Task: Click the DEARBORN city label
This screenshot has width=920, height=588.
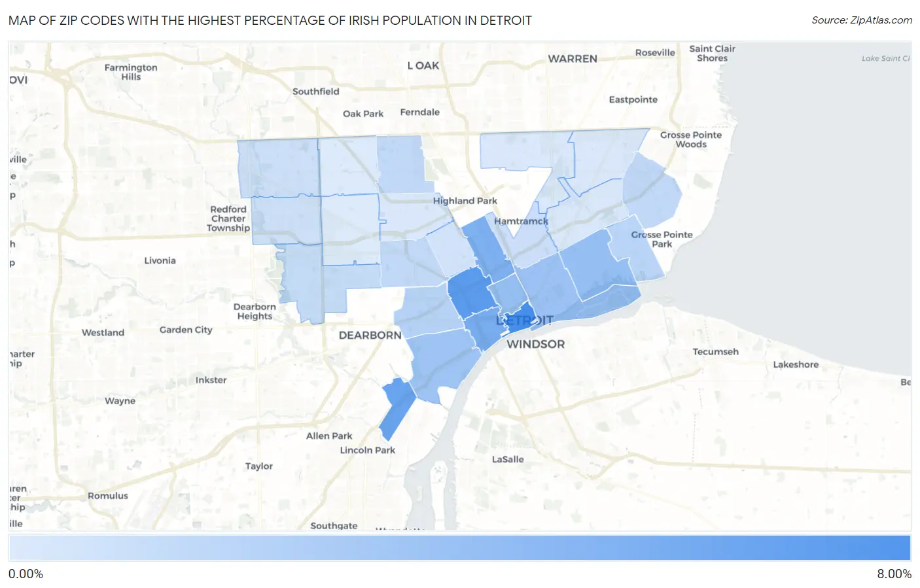Action: (x=370, y=336)
